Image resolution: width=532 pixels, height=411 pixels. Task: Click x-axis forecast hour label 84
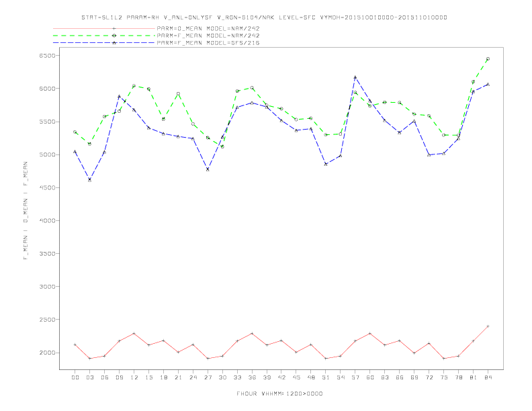pos(488,377)
